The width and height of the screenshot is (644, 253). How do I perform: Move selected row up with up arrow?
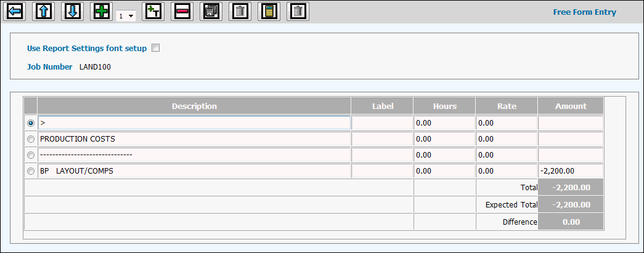coord(44,12)
